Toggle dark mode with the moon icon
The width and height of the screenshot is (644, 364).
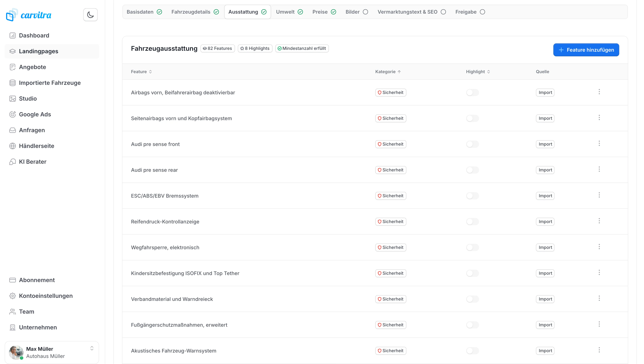click(x=90, y=15)
